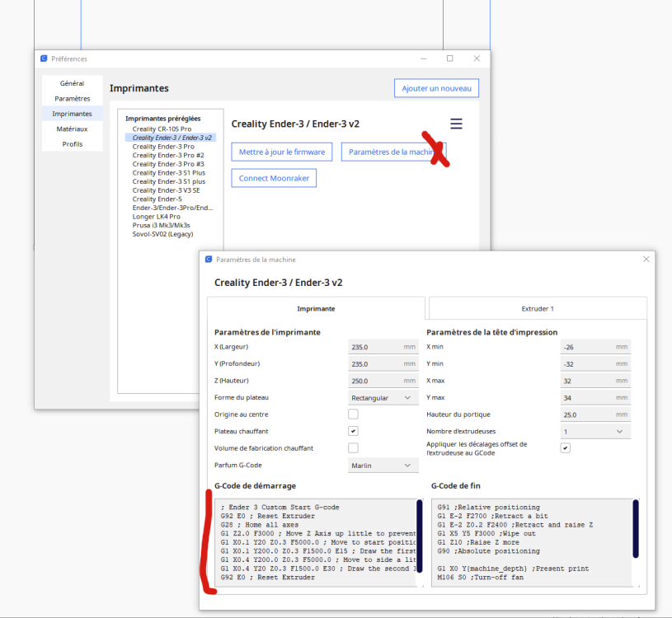This screenshot has height=618, width=672.
Task: Open the hamburger menu for the Ender-3 printer
Action: 456,124
